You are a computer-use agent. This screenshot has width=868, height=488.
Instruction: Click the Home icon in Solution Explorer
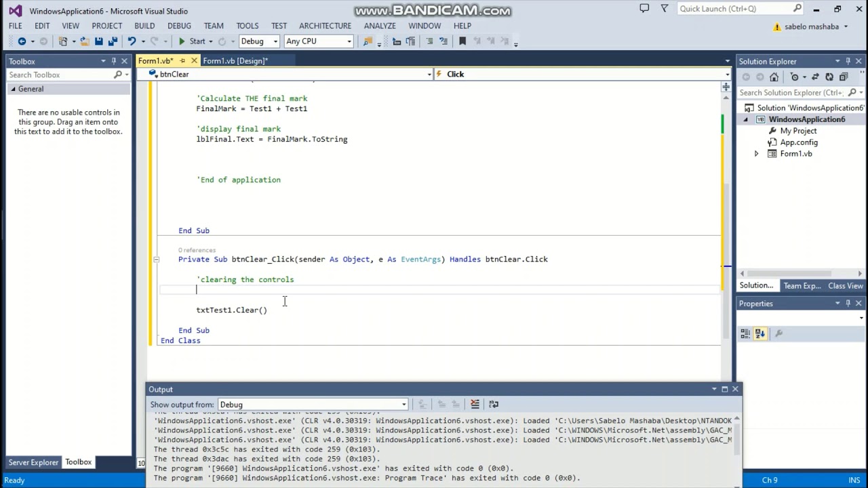coord(774,77)
